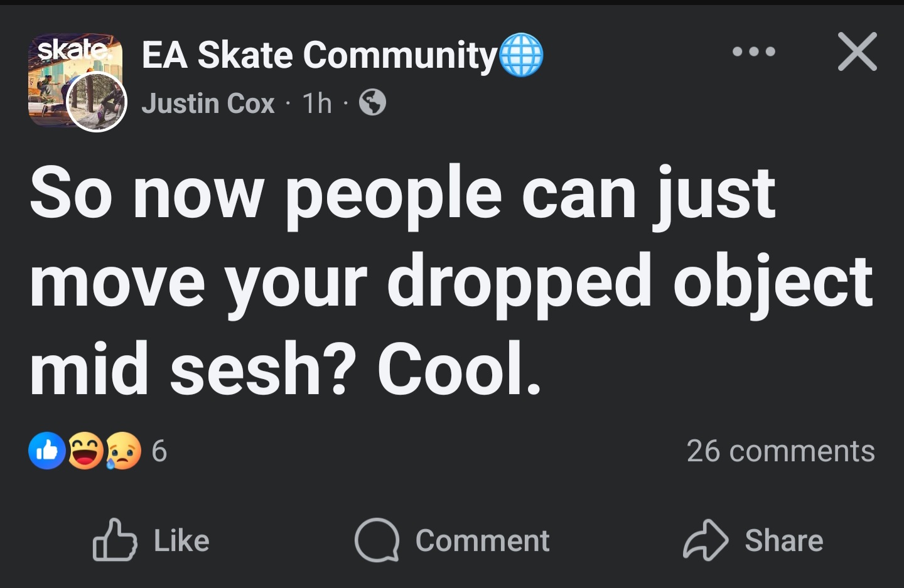Tap Justin Cox's round profile avatar
Screen dimensions: 904x588
click(97, 102)
